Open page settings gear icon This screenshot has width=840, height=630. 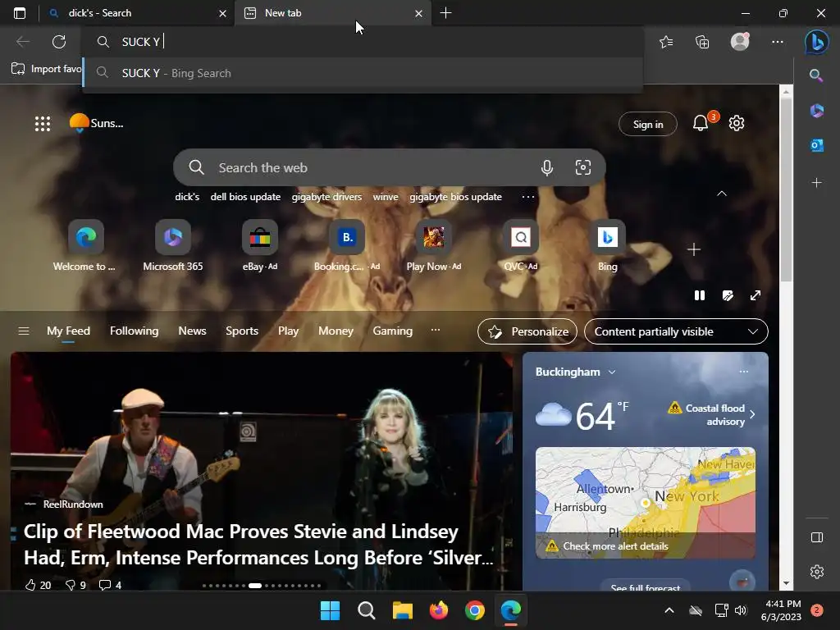coord(737,123)
